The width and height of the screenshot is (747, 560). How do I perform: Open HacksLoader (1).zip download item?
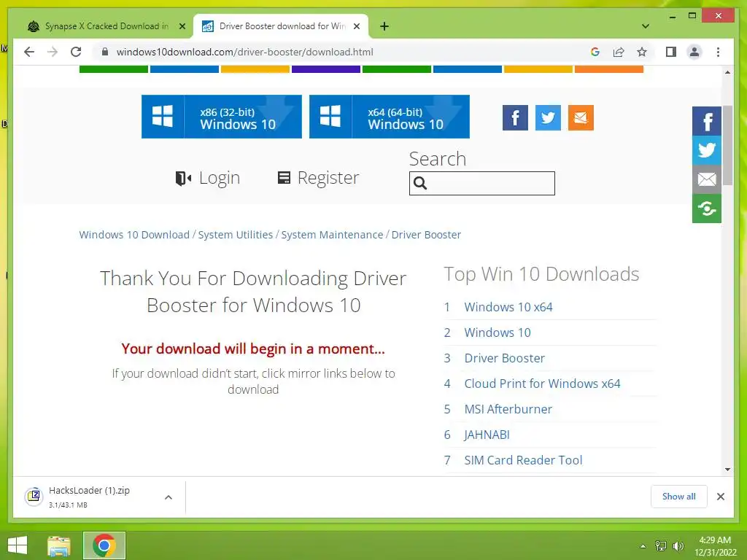[89, 497]
